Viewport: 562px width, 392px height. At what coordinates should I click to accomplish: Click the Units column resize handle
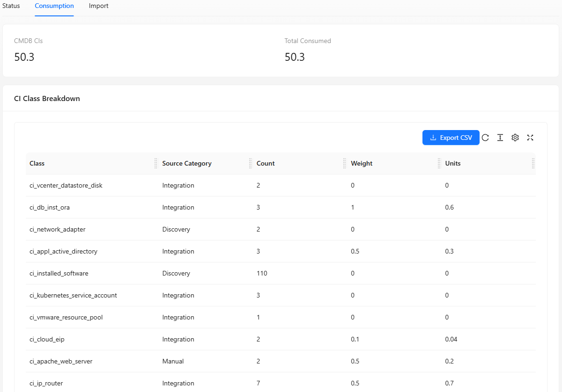point(533,163)
